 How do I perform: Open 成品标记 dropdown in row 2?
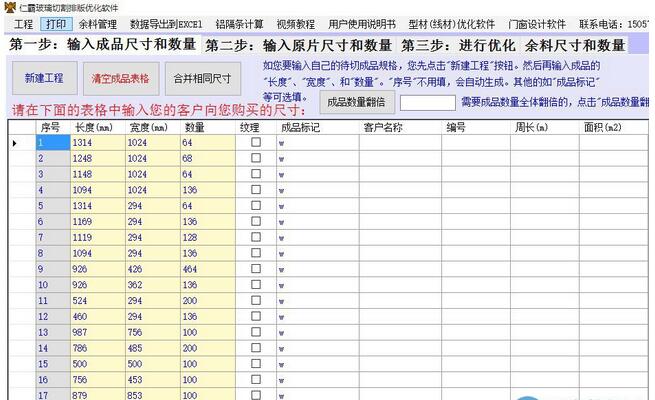281,159
